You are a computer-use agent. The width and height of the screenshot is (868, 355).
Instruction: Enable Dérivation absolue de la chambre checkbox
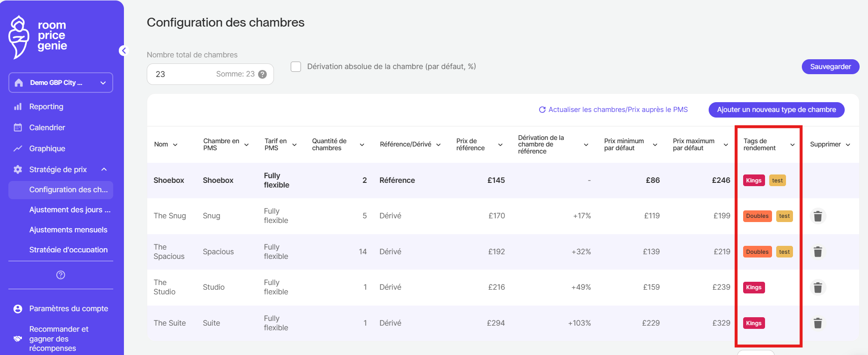click(x=296, y=67)
